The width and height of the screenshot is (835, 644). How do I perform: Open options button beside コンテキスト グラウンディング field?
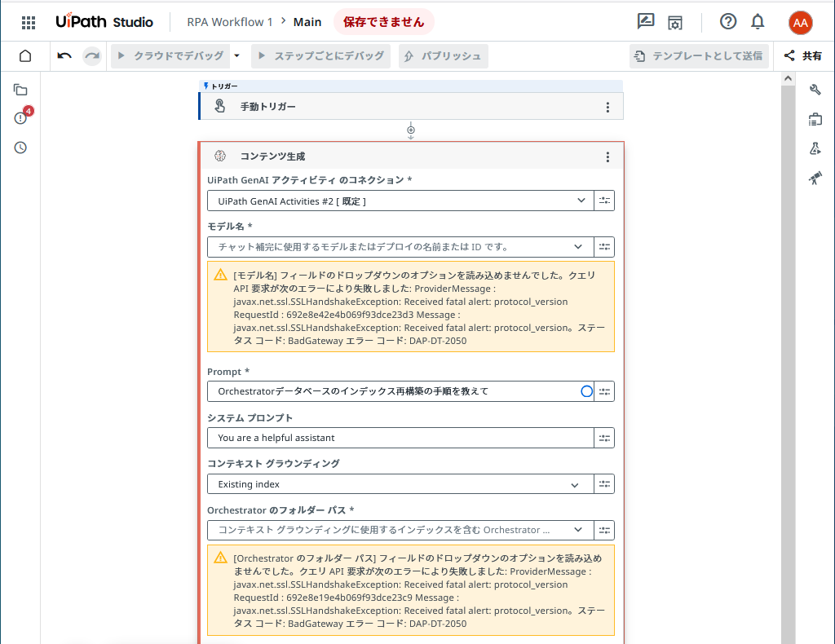point(604,484)
